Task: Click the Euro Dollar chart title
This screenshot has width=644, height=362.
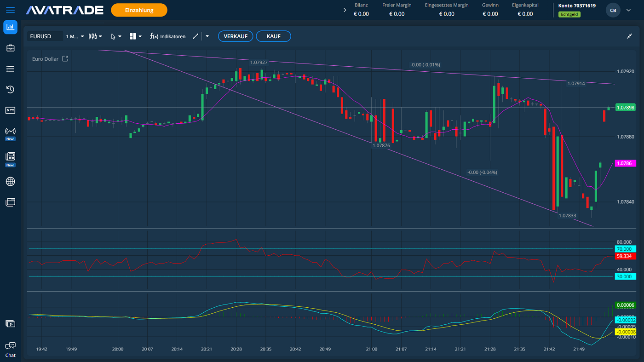Action: 45,59
